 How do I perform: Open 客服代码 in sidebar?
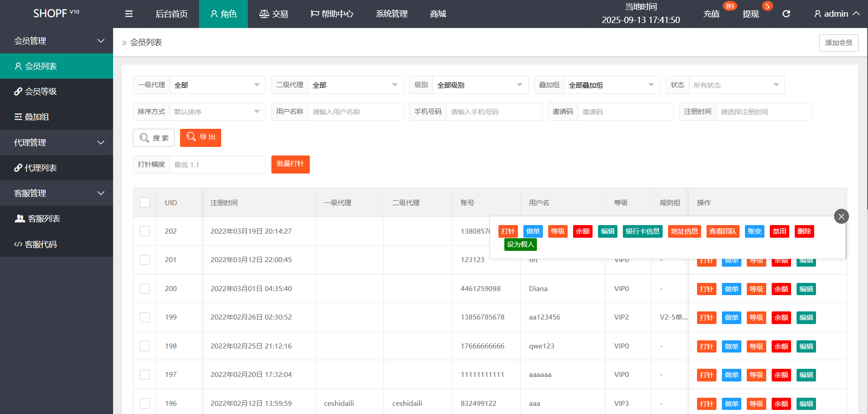(x=41, y=244)
